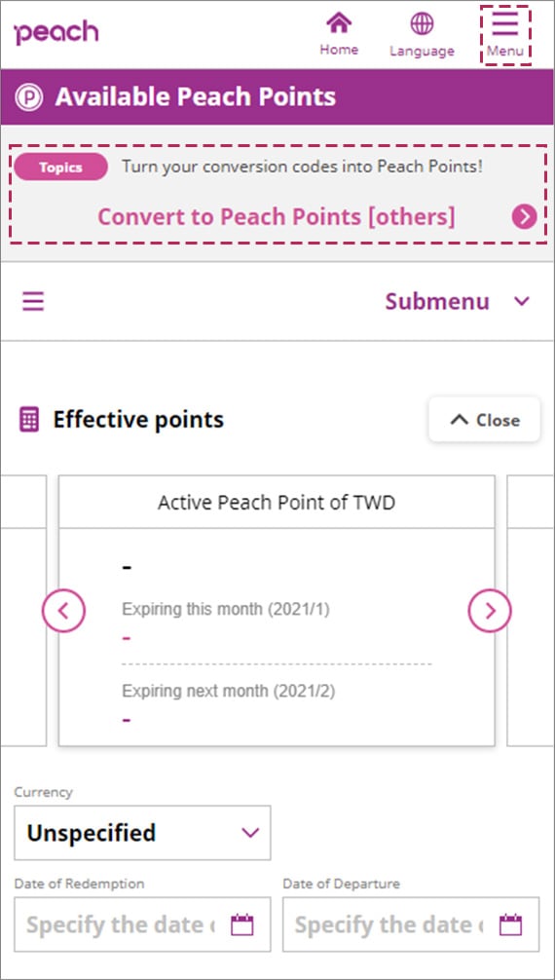Go to Home via house icon
This screenshot has height=980, width=555.
(339, 23)
